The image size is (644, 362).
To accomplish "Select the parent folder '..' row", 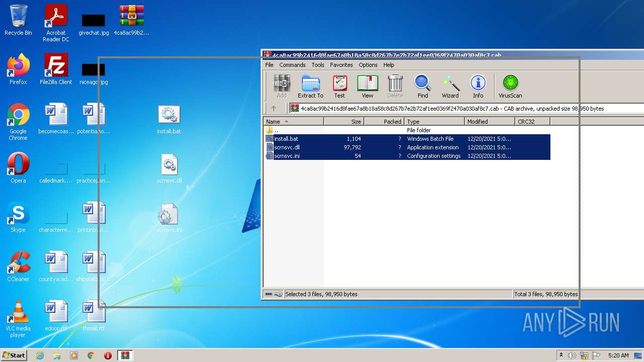I will coord(407,130).
